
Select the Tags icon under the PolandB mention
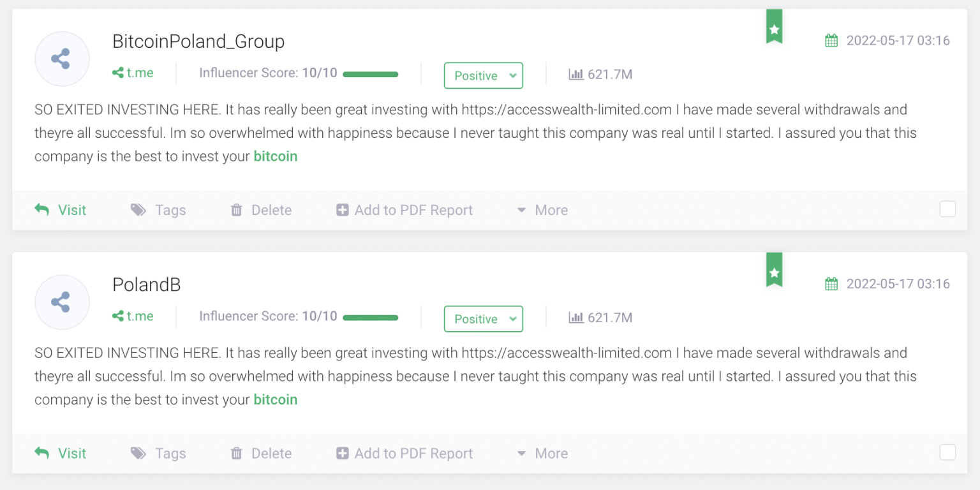click(x=138, y=453)
